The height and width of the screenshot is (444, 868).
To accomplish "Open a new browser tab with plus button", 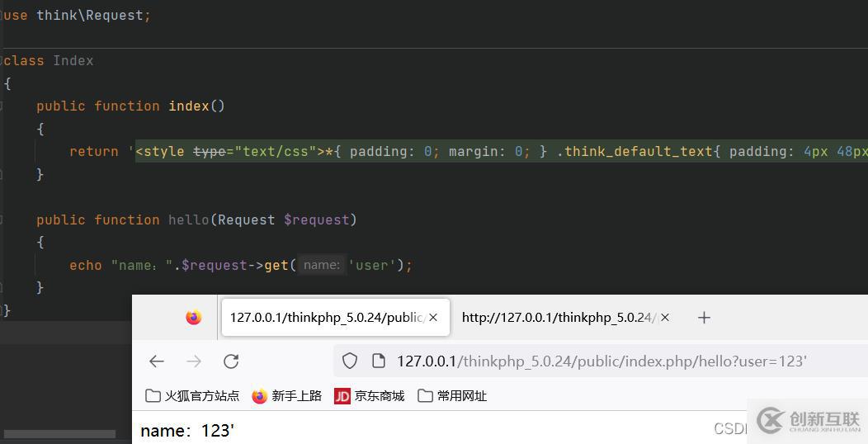I will point(704,317).
